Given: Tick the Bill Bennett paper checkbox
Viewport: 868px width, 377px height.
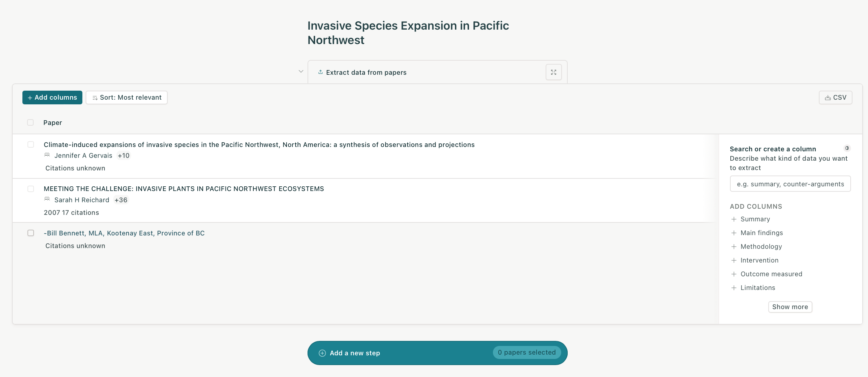Looking at the screenshot, I should pos(31,233).
